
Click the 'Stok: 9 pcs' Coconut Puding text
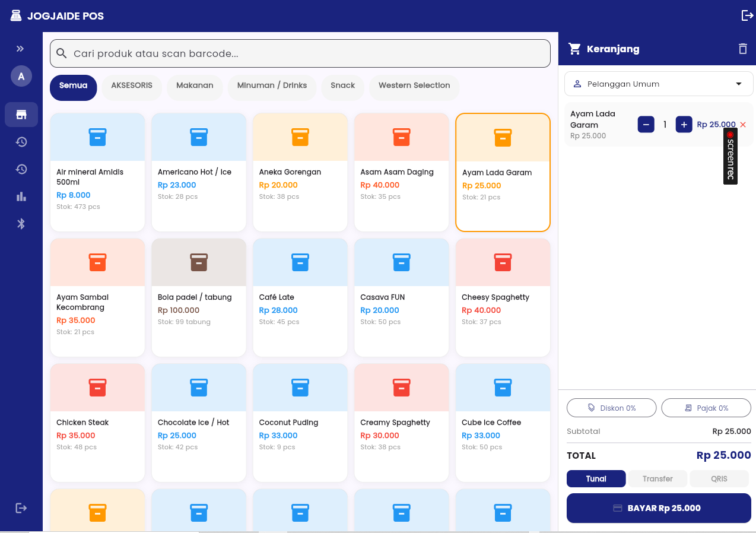[x=277, y=448]
